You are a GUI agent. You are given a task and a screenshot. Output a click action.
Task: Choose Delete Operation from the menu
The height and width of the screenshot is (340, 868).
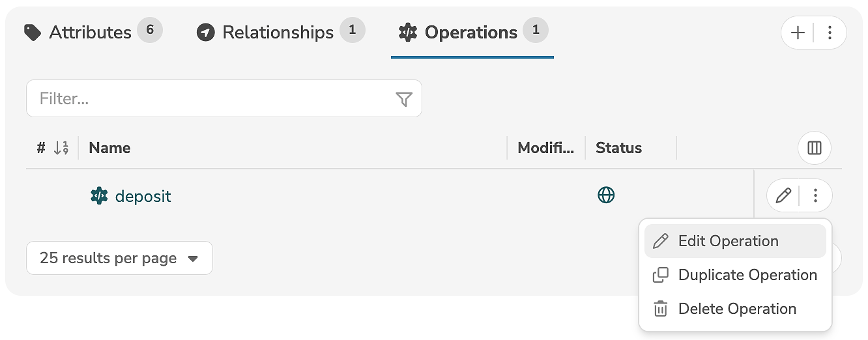[736, 309]
